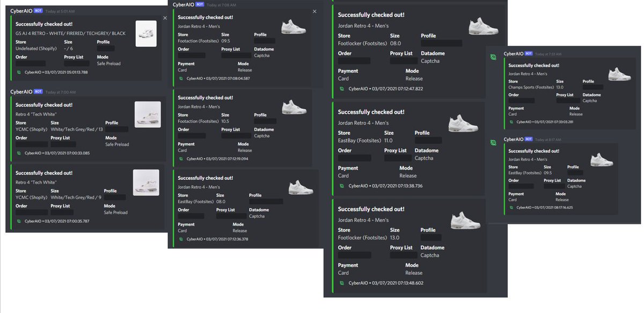Click footer icon beside timestamp 07:12:36.378
This screenshot has height=313, width=644.
[181, 239]
